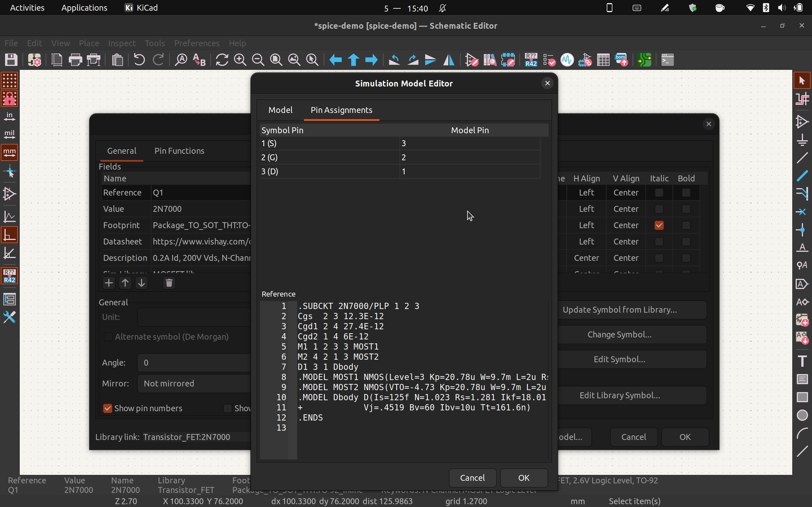Viewport: 812px width, 507px height.
Task: Click the Save schematic icon
Action: click(x=11, y=60)
